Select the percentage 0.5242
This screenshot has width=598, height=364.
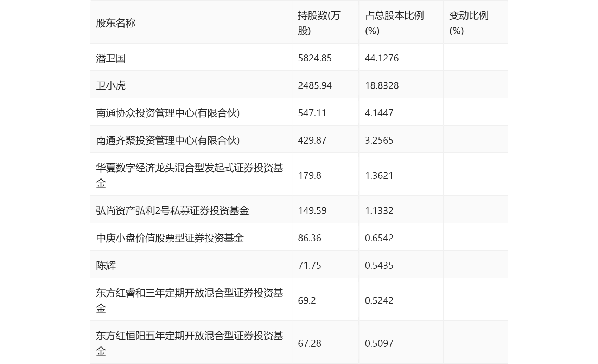pos(379,300)
